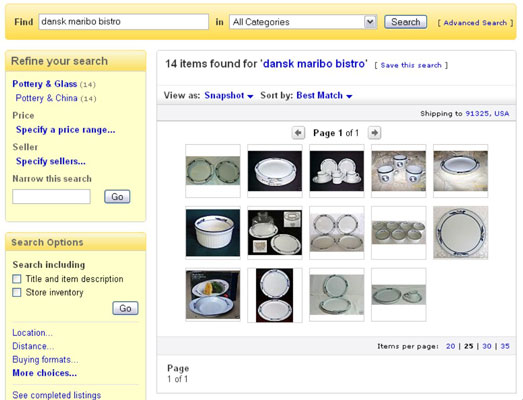
Task: Select the Pottery & Glass category
Action: pos(45,84)
